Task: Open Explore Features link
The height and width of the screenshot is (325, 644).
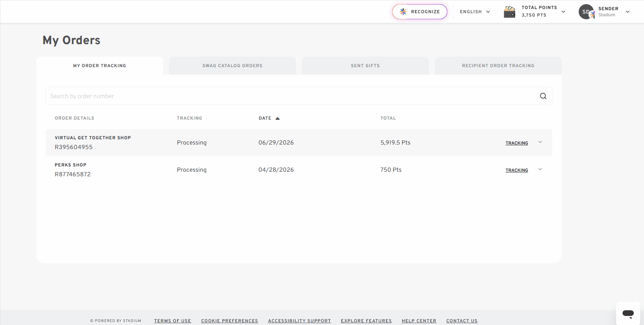Action: coord(366,321)
